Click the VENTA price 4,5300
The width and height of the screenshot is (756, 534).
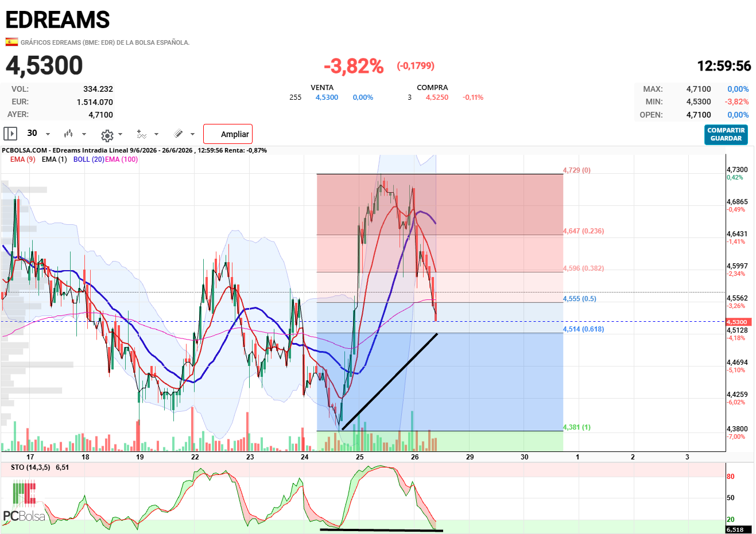327,98
